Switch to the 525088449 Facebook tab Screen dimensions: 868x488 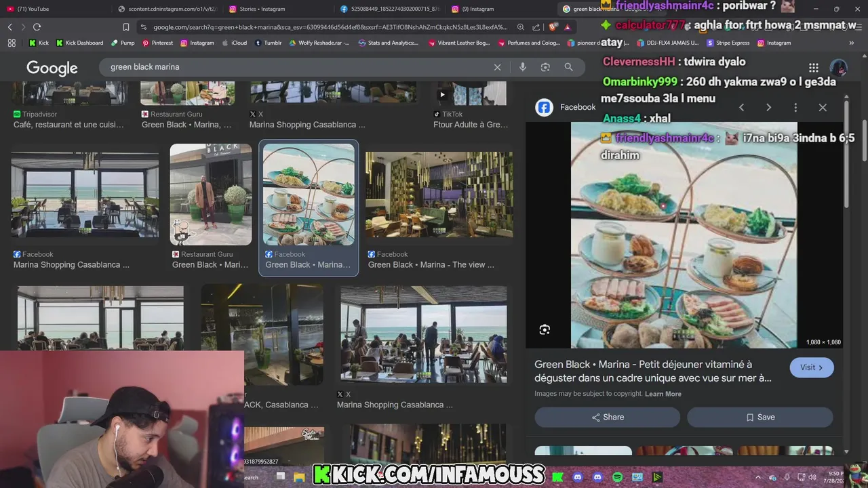(x=390, y=9)
